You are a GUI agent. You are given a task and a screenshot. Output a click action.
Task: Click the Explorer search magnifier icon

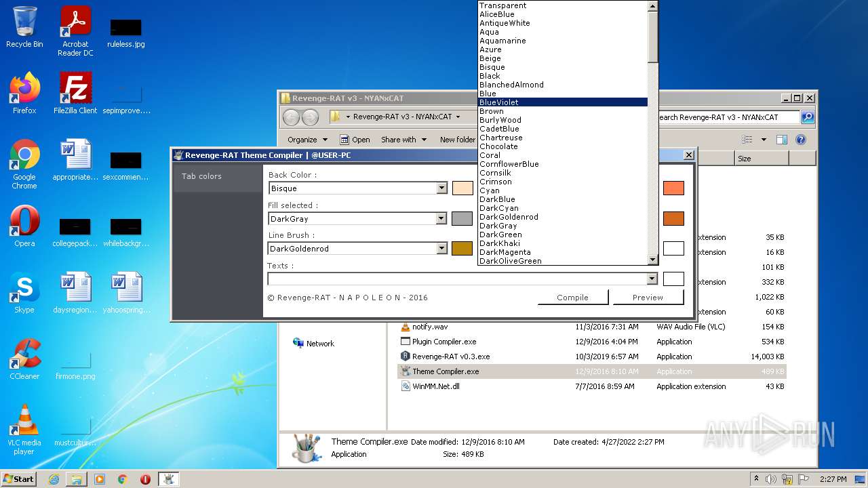[x=808, y=117]
